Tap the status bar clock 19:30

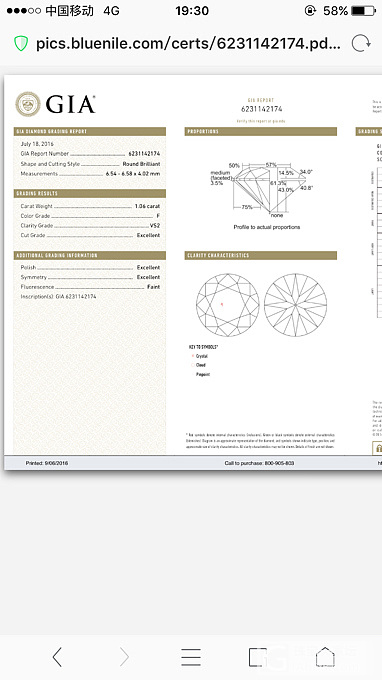tap(192, 10)
